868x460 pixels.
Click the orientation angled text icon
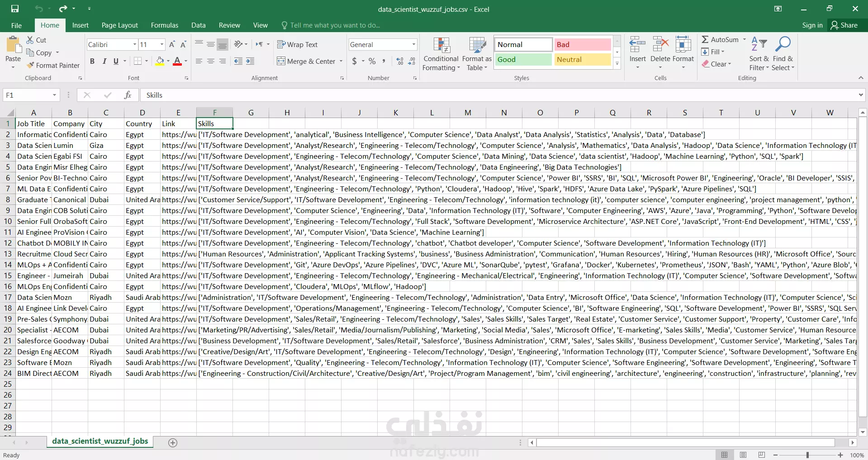point(238,44)
